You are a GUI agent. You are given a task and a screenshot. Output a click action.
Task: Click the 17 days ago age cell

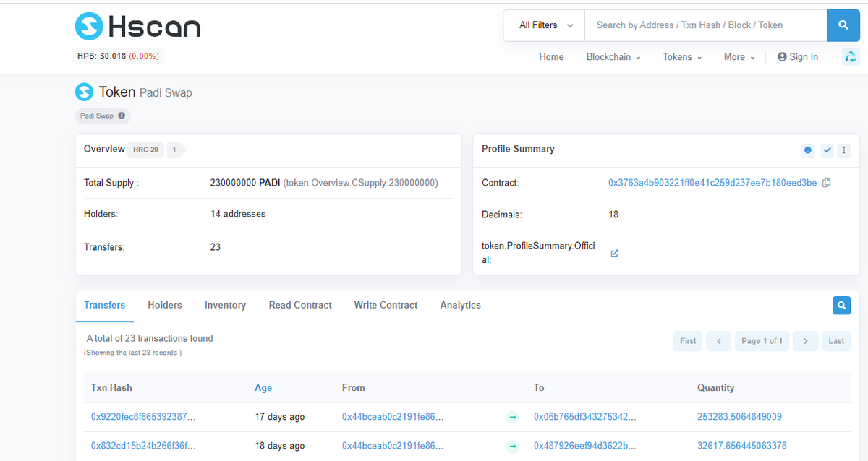coord(280,417)
